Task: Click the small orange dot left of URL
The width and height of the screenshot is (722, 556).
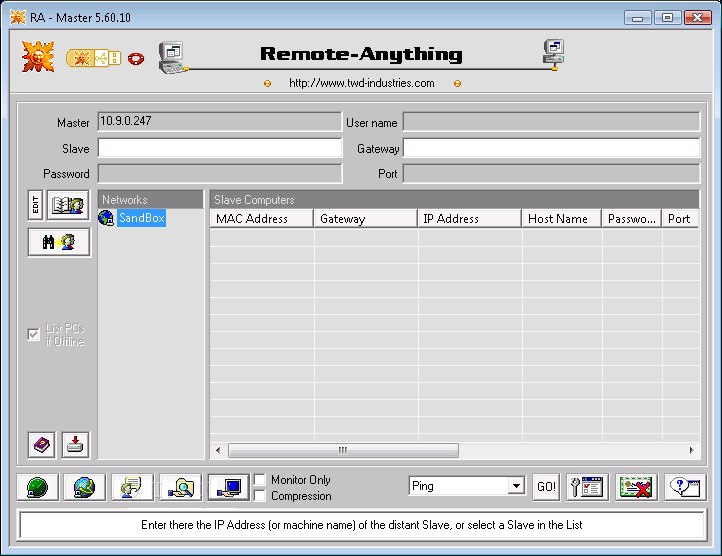Action: 267,83
